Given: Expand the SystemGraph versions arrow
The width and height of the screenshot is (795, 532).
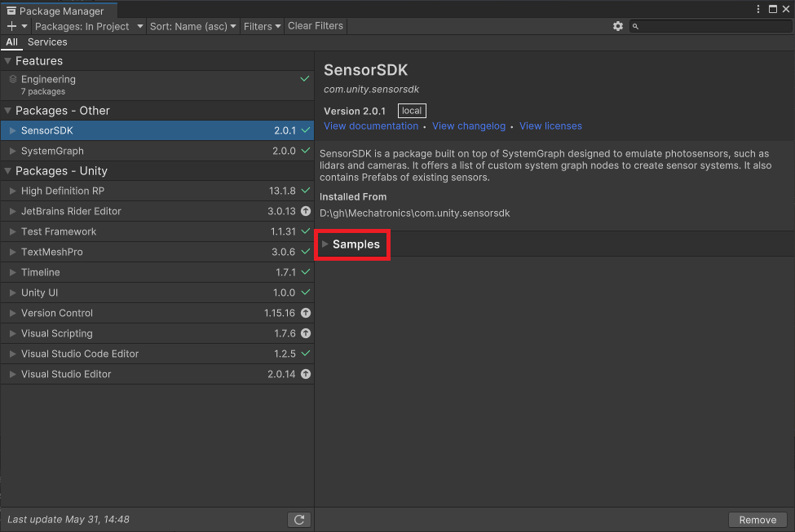Looking at the screenshot, I should tap(13, 151).
